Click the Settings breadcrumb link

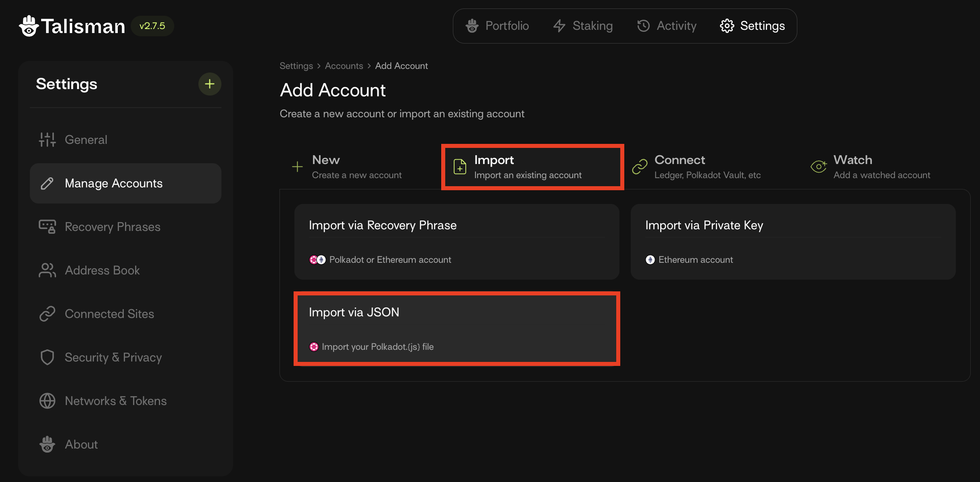coord(296,66)
